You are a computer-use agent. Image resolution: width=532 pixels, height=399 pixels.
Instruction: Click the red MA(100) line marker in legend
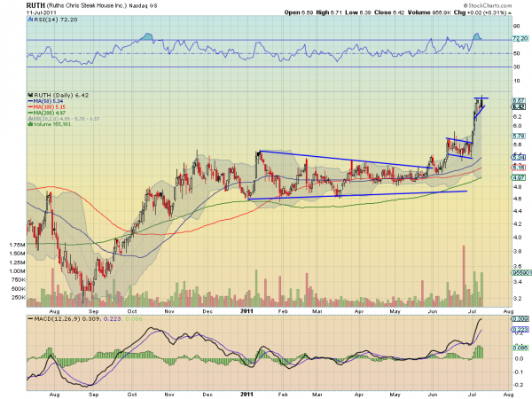(x=30, y=107)
